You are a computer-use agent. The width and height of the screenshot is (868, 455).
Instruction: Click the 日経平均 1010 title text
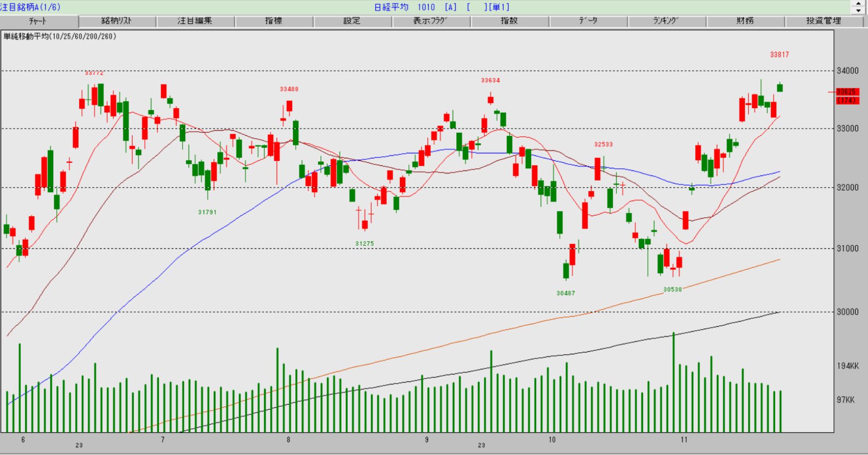point(405,7)
